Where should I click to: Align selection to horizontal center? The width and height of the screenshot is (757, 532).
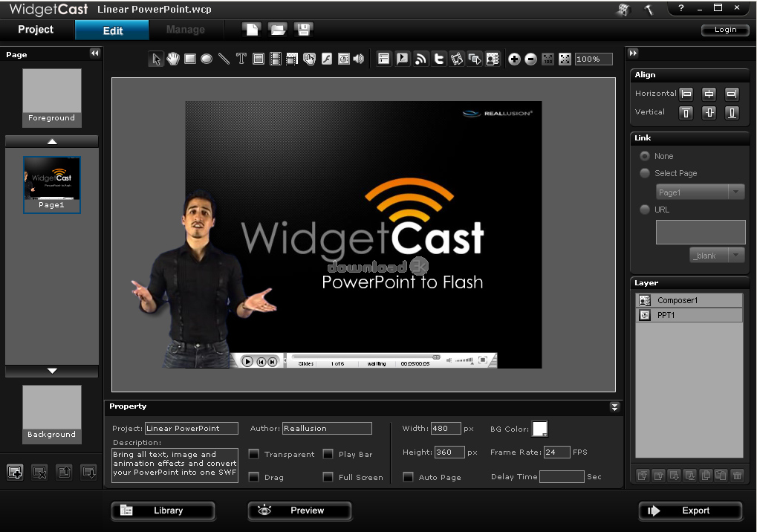point(709,94)
